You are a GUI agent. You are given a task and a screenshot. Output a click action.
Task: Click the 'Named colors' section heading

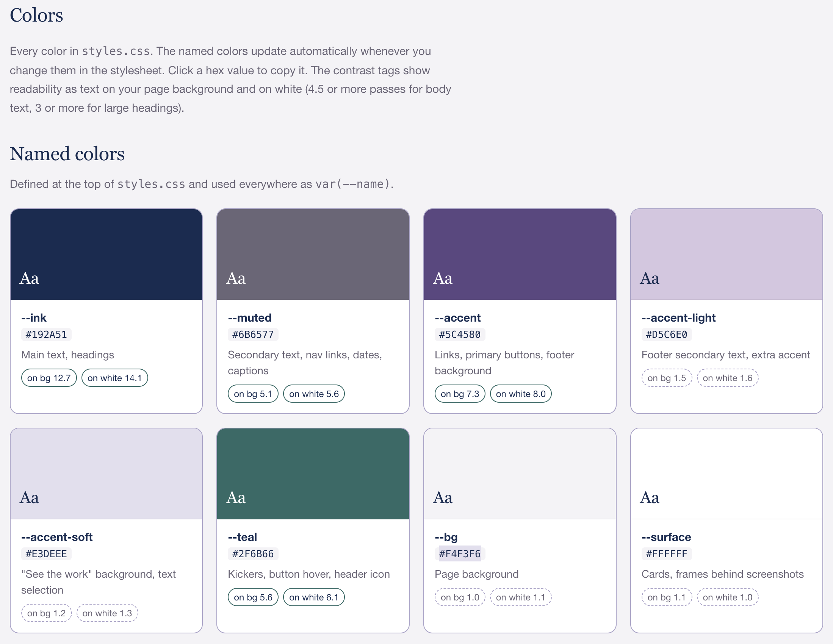point(67,154)
